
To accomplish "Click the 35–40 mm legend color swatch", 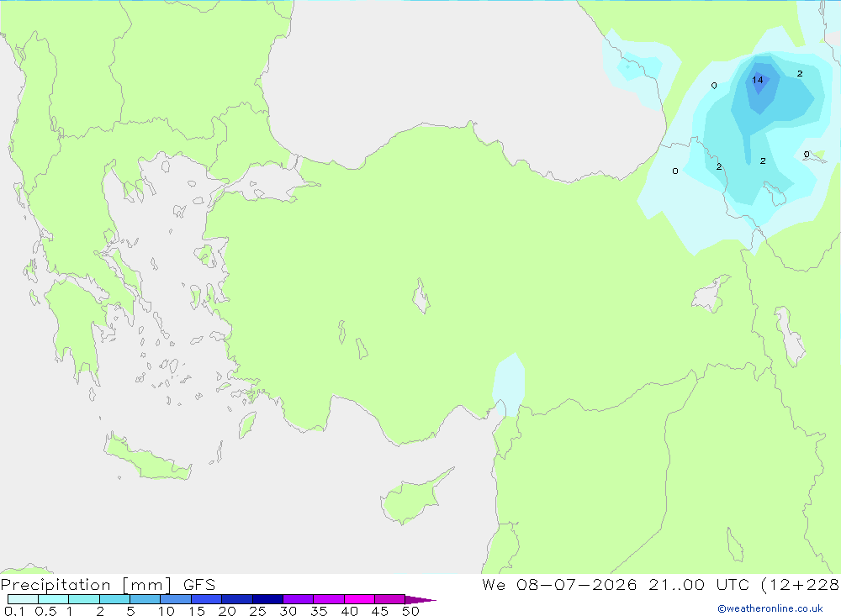I will (328, 599).
